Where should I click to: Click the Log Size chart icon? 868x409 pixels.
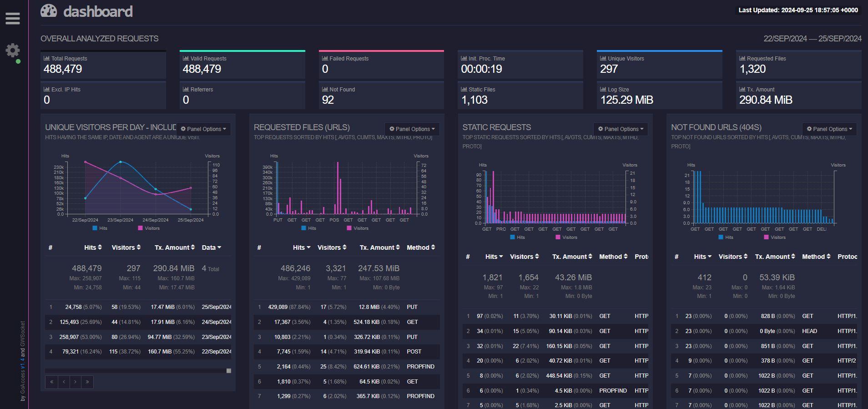point(603,89)
